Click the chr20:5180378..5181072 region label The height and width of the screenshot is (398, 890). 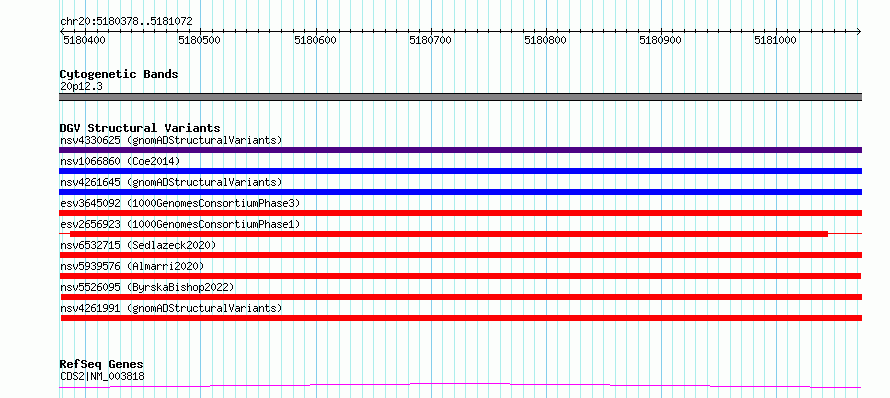126,22
